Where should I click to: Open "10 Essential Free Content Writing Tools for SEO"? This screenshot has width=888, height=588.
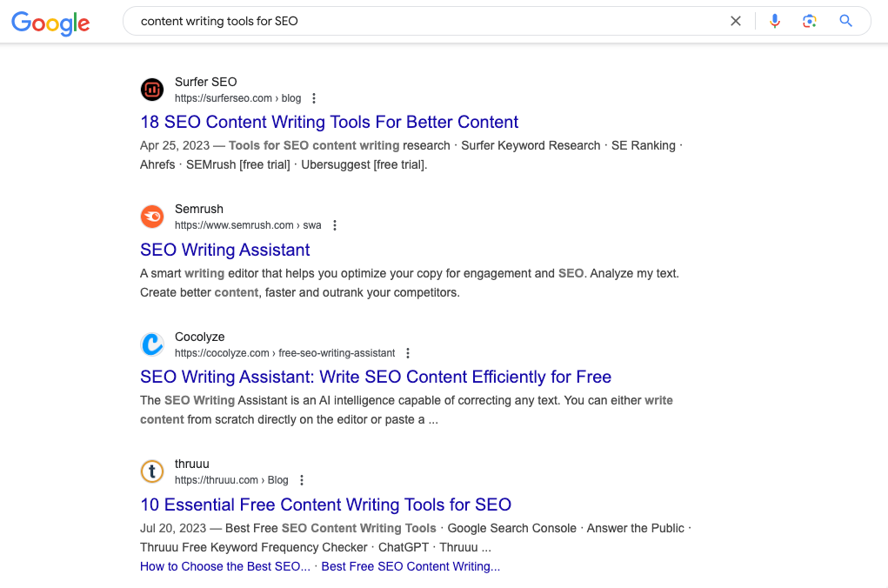[325, 504]
